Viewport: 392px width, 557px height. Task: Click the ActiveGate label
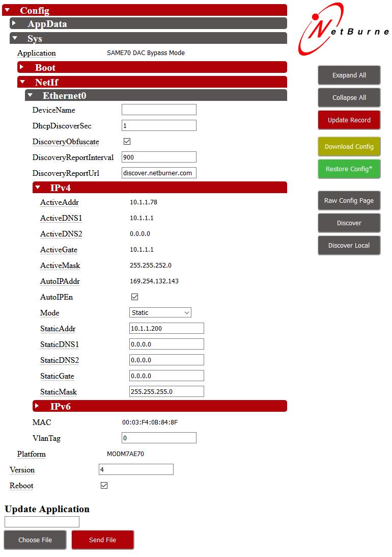pyautogui.click(x=59, y=250)
